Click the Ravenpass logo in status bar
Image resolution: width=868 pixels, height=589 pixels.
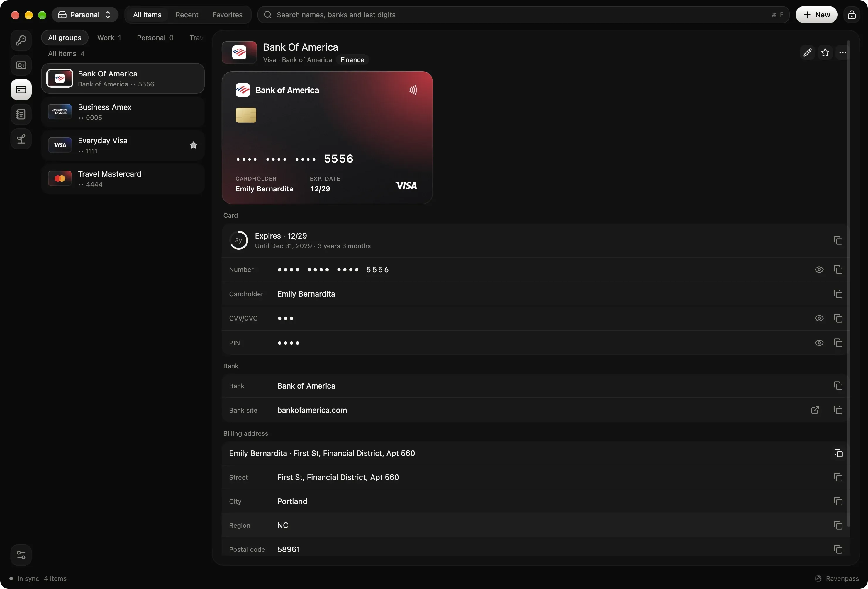click(x=818, y=578)
